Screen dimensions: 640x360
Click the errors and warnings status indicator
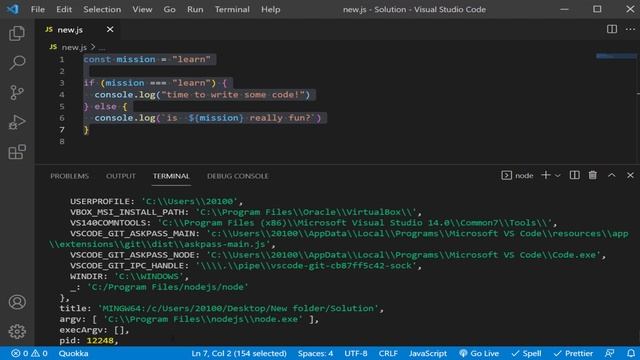tap(29, 353)
